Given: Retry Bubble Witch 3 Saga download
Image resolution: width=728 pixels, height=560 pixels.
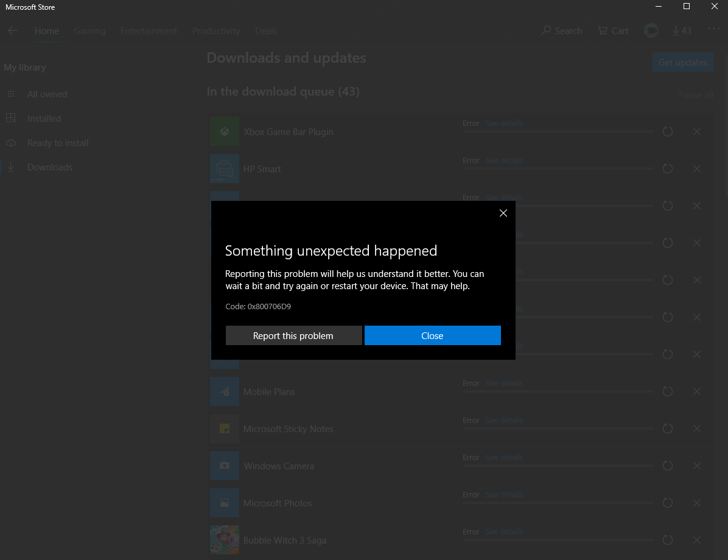Looking at the screenshot, I should (668, 540).
